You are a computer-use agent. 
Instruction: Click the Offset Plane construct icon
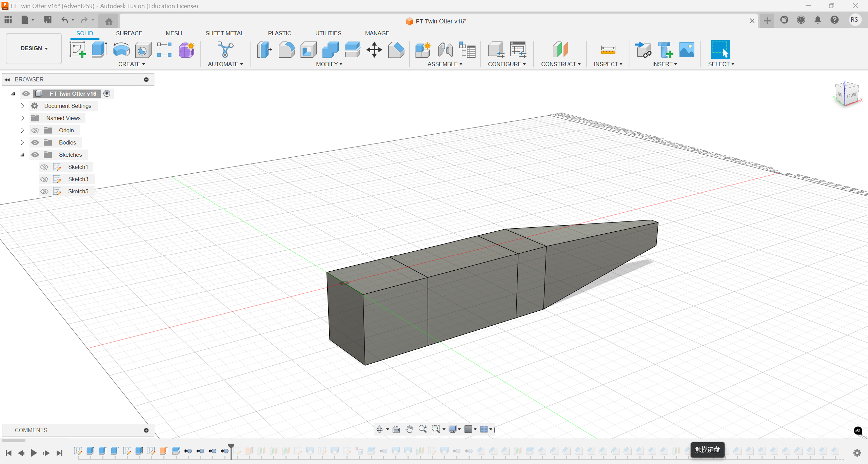click(x=560, y=50)
